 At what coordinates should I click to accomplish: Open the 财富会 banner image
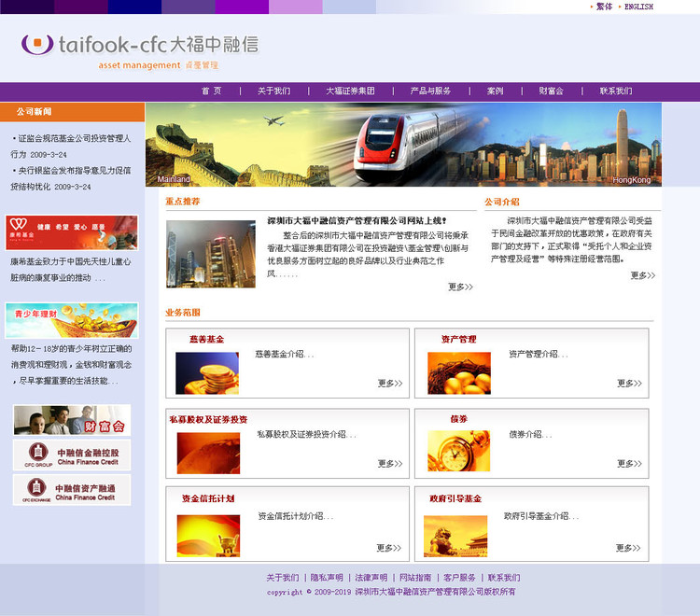(72, 420)
